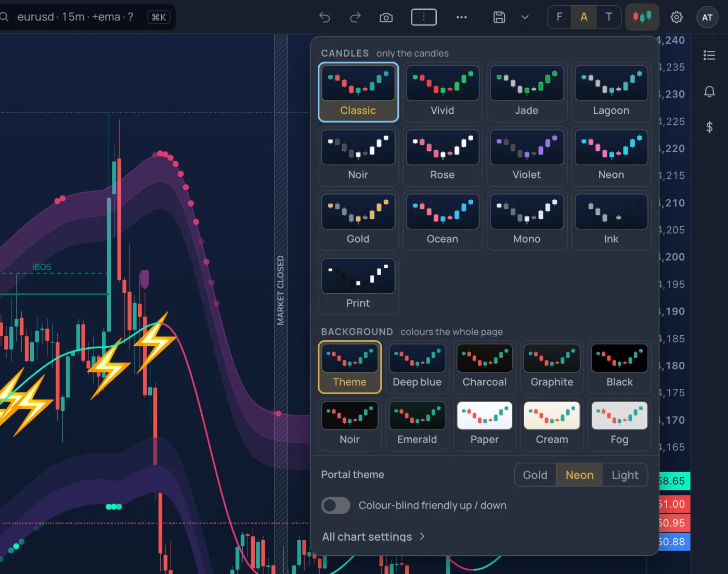Select the Theme background option
The height and width of the screenshot is (574, 728).
point(349,367)
